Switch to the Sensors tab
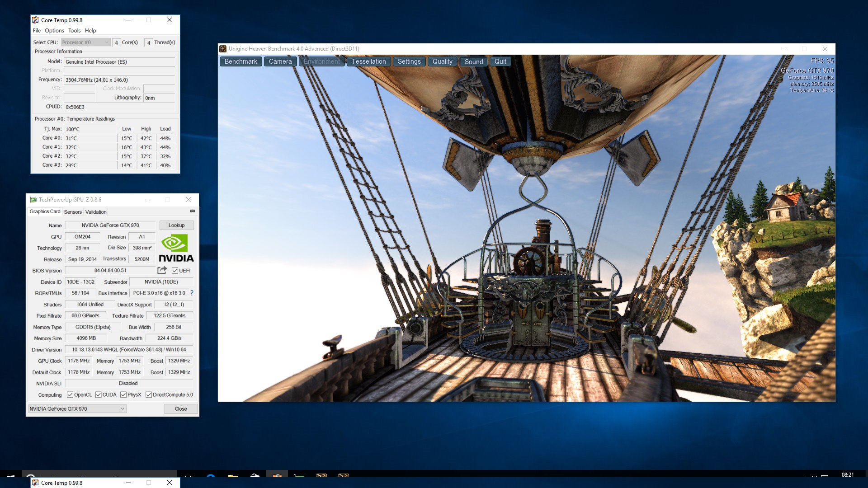The height and width of the screenshot is (488, 868). click(x=73, y=212)
